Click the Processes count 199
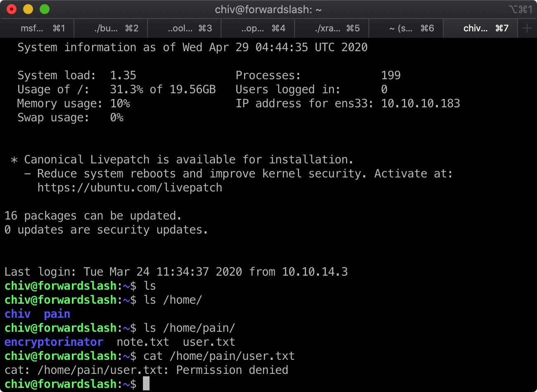 point(391,76)
